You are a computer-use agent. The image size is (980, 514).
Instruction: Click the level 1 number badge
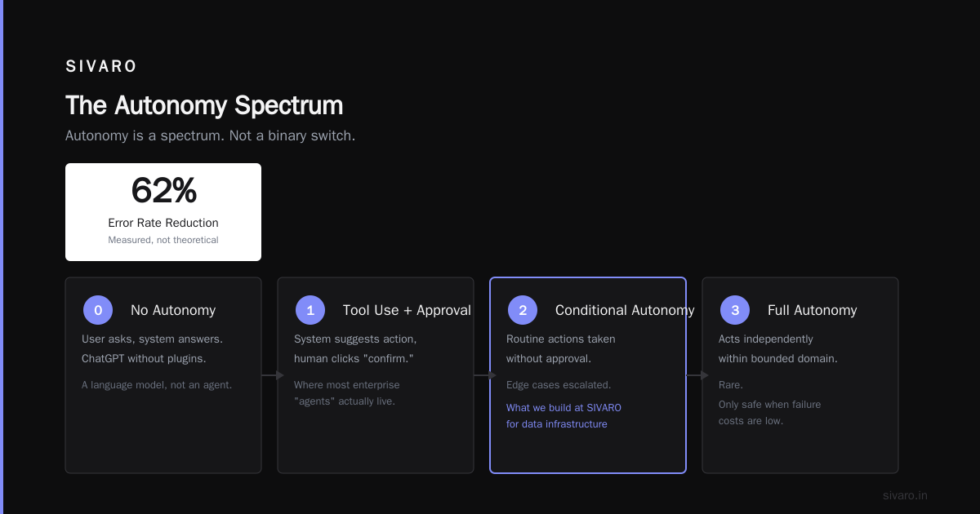coord(310,310)
